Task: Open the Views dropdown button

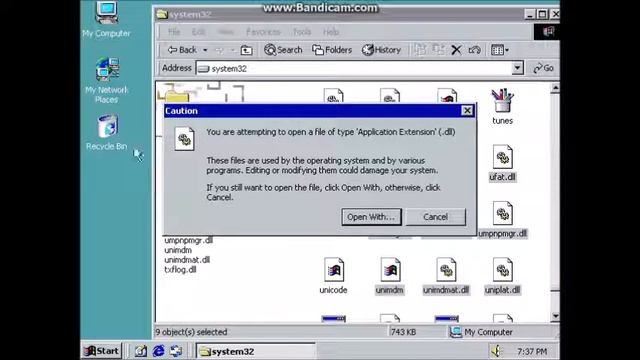Action: (500, 50)
